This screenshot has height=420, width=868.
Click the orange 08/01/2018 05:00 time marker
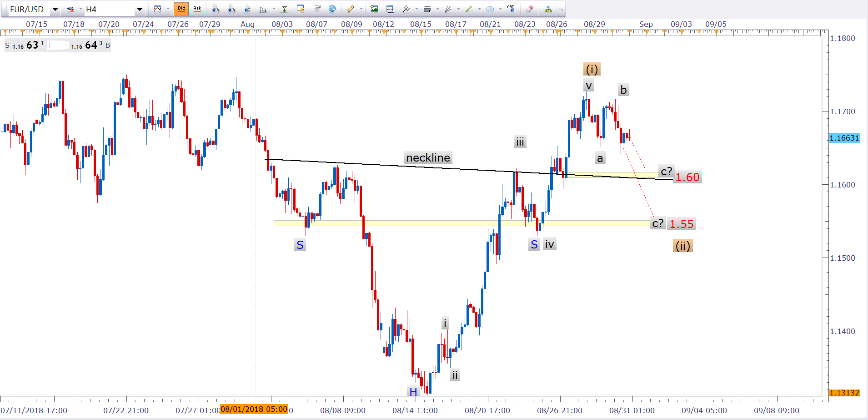[x=254, y=409]
